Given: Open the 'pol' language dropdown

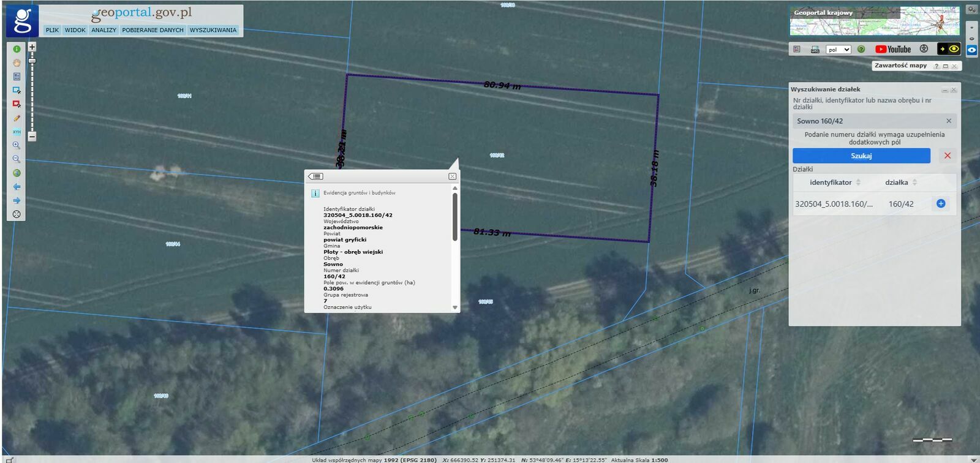Looking at the screenshot, I should pyautogui.click(x=839, y=50).
